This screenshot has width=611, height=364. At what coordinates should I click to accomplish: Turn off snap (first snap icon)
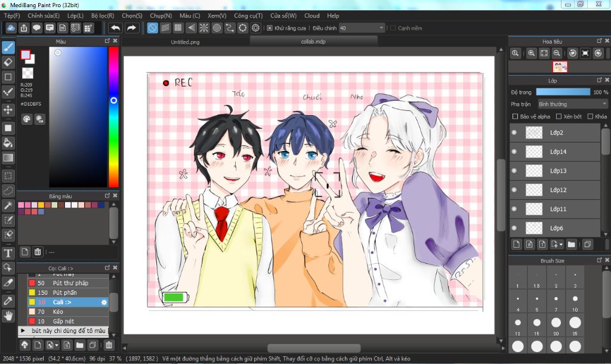tap(152, 27)
